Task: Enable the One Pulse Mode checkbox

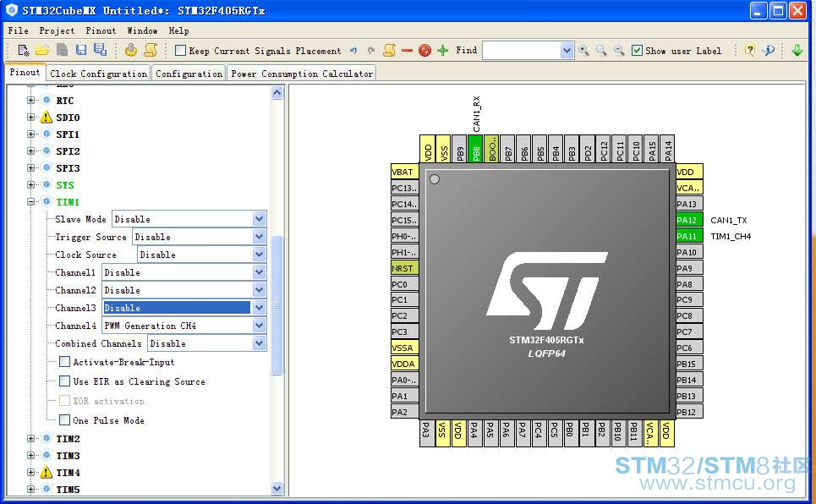Action: point(64,419)
